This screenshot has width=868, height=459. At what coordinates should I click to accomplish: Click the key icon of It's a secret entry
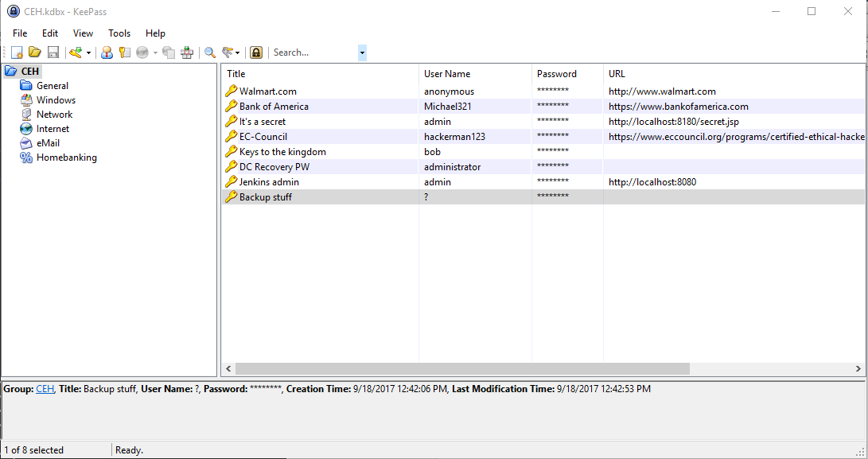point(231,121)
